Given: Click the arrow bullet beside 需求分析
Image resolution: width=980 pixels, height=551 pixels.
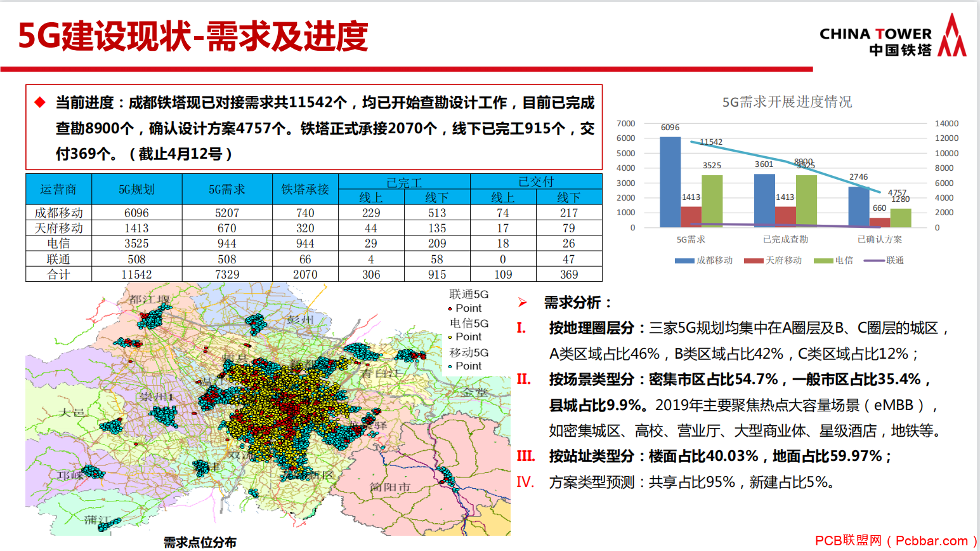Looking at the screenshot, I should pyautogui.click(x=523, y=302).
